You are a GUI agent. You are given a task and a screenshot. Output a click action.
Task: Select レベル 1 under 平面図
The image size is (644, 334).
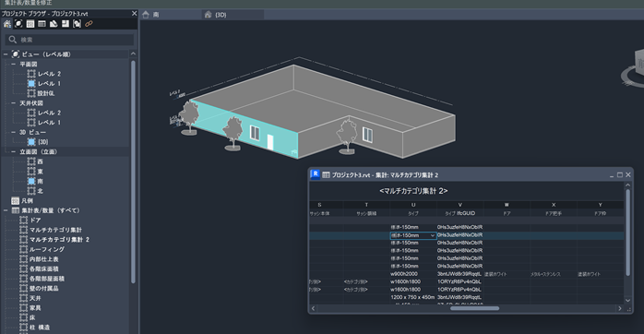49,83
